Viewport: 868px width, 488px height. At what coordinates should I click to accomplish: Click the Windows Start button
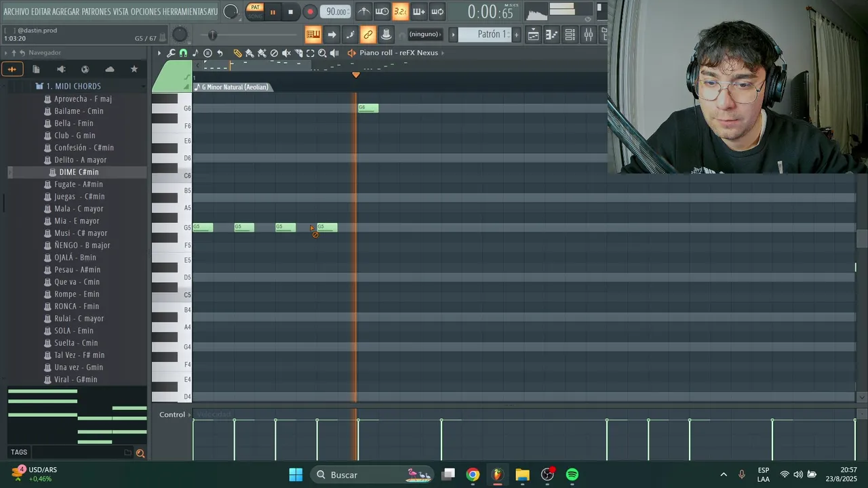click(x=296, y=474)
